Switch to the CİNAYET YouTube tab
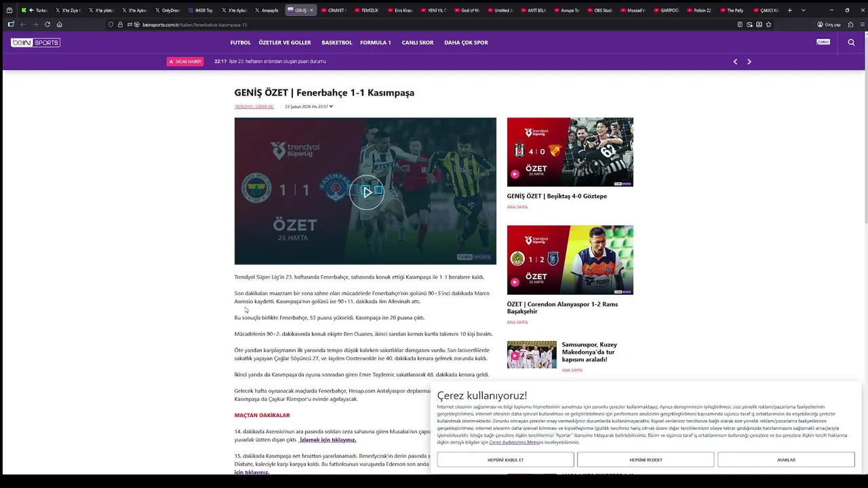This screenshot has height=488, width=868. pos(333,10)
